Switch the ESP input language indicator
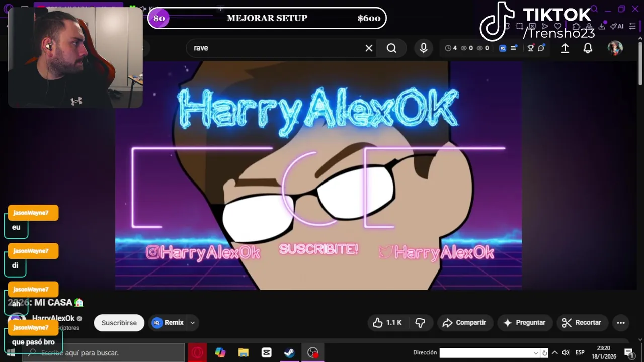Image resolution: width=644 pixels, height=362 pixels. (x=580, y=353)
